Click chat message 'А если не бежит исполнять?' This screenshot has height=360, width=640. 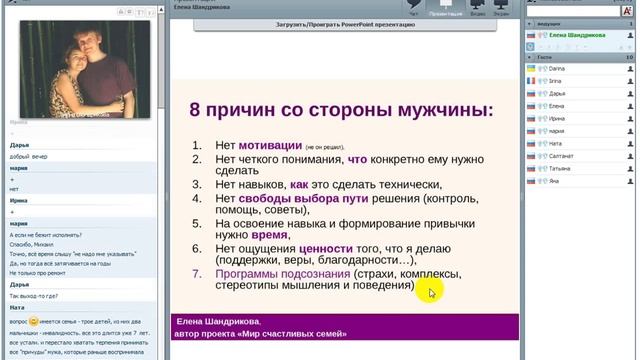point(46,235)
